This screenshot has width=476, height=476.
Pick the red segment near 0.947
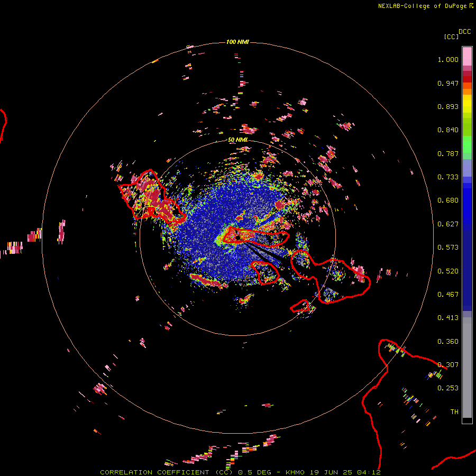click(x=467, y=79)
